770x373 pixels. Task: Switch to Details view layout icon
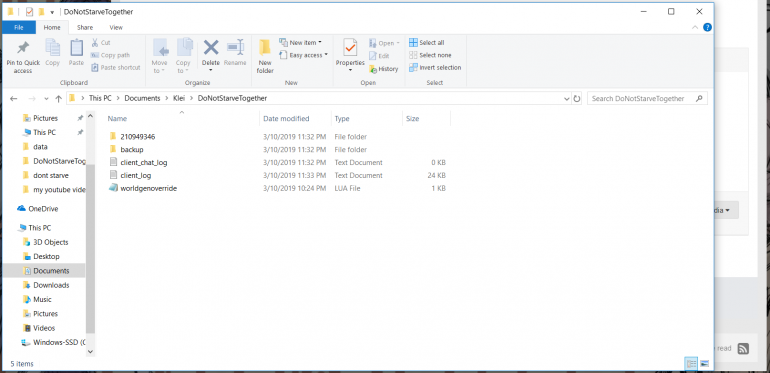click(691, 364)
